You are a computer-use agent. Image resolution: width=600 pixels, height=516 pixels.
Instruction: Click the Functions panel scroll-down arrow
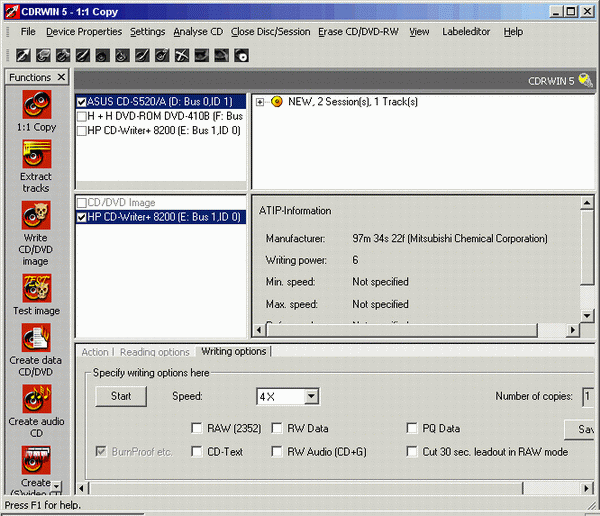tap(57, 486)
